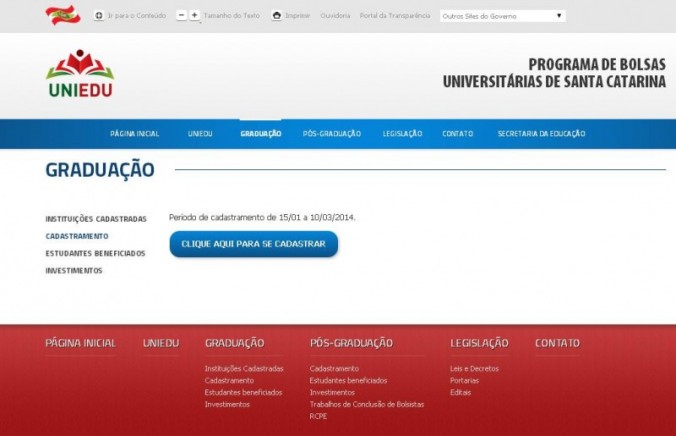
Task: Open Secretaria da Educação nav item
Action: pyautogui.click(x=541, y=134)
